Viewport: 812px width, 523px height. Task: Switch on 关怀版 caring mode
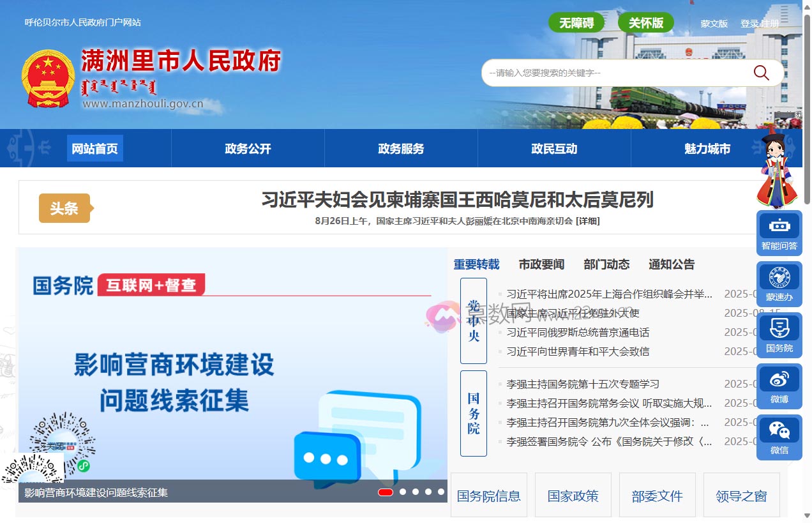tap(645, 22)
